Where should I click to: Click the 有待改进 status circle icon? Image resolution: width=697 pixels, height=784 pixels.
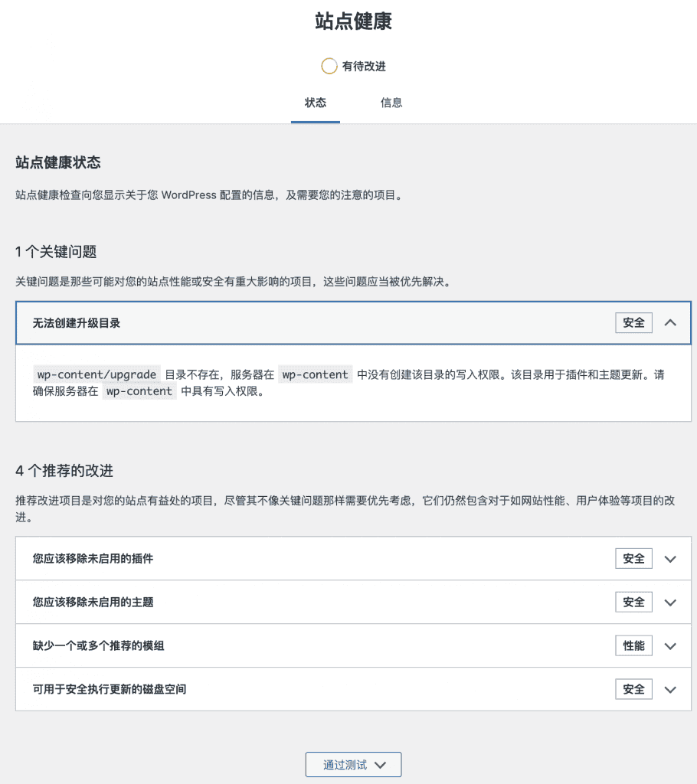(x=329, y=66)
